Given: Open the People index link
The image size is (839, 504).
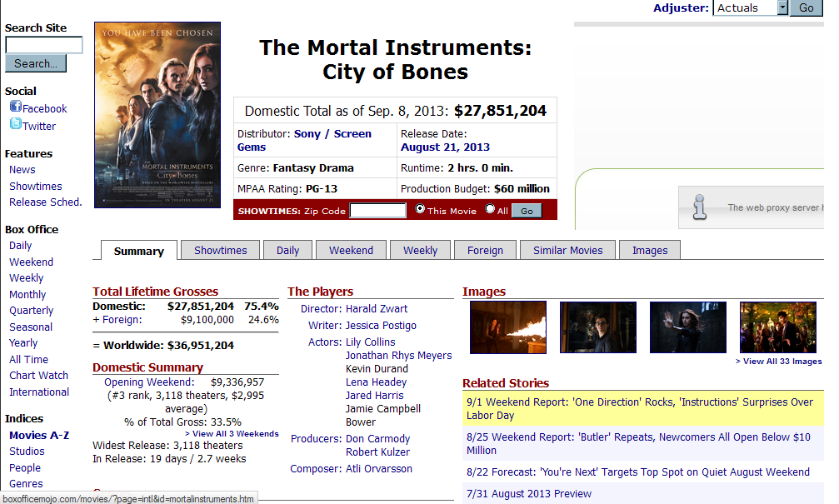Looking at the screenshot, I should 25,468.
